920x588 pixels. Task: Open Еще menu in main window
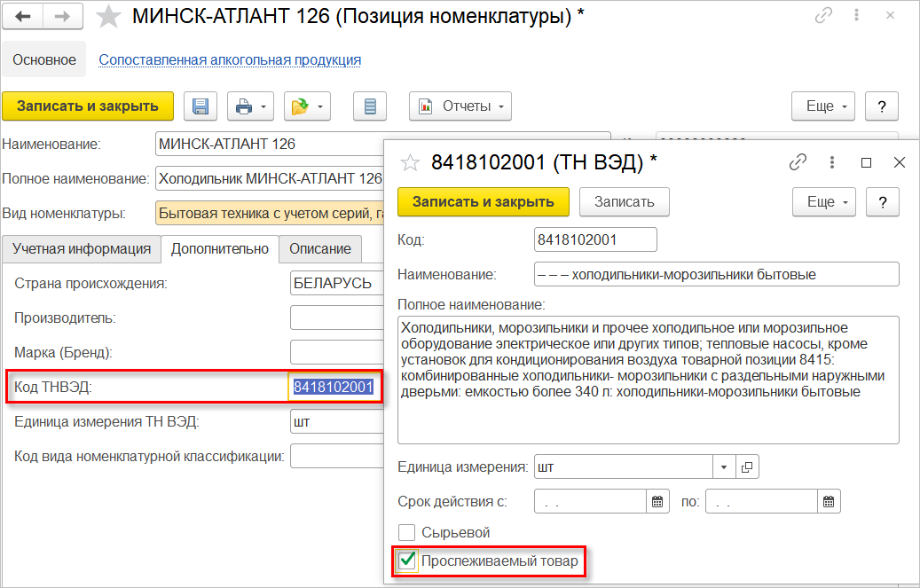[x=823, y=106]
